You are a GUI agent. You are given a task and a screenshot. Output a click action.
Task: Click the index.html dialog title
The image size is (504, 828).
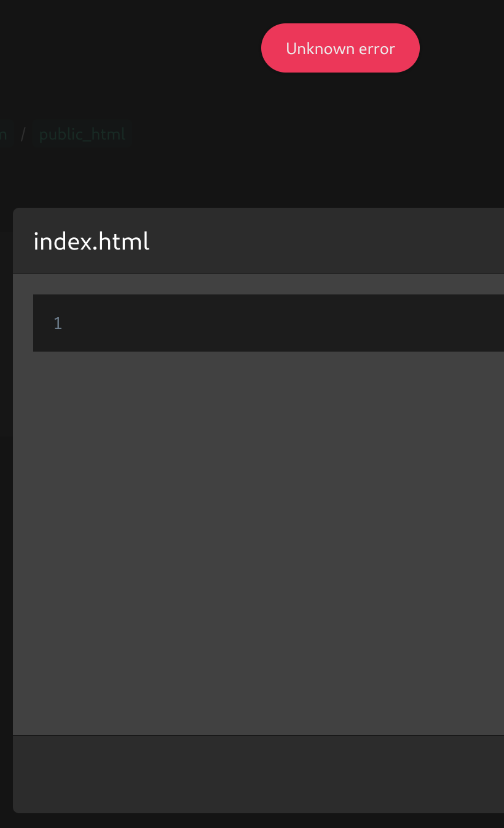[x=92, y=242]
